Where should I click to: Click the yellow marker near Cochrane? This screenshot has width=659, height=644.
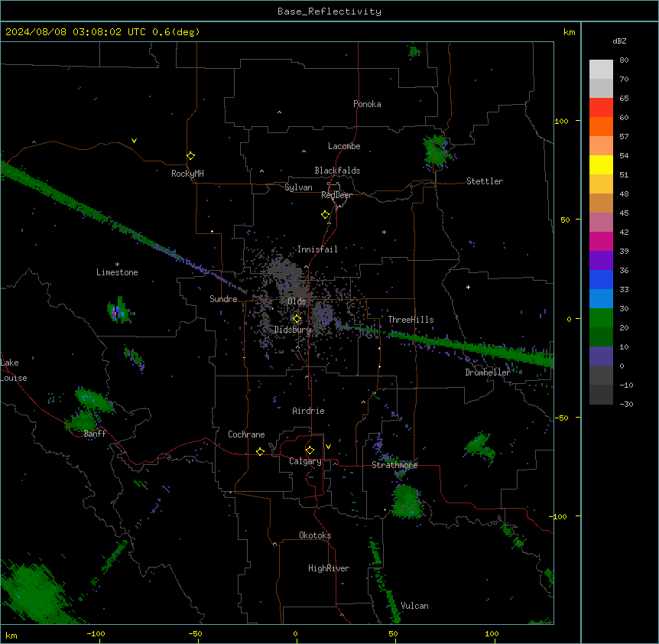click(x=260, y=451)
